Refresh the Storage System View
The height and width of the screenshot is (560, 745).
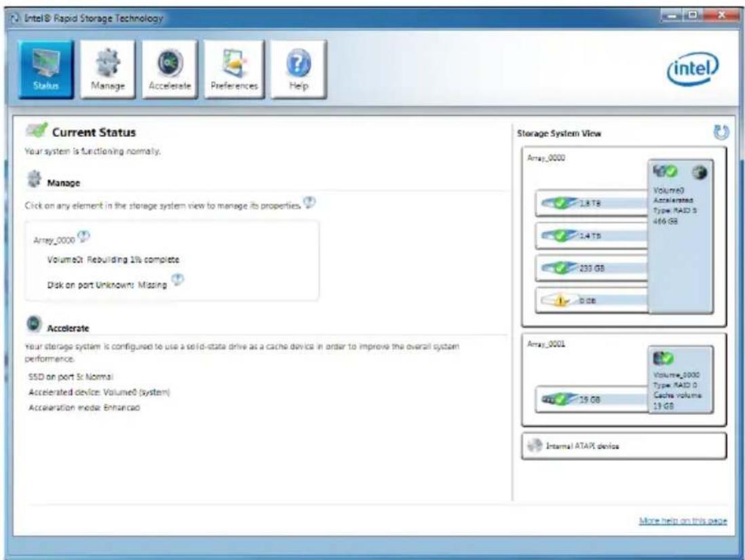pos(721,132)
